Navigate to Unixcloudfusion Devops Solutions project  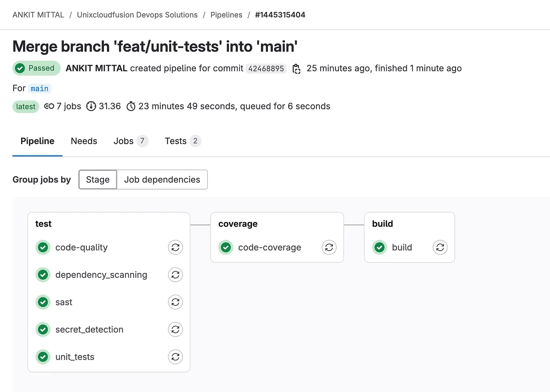point(137,15)
